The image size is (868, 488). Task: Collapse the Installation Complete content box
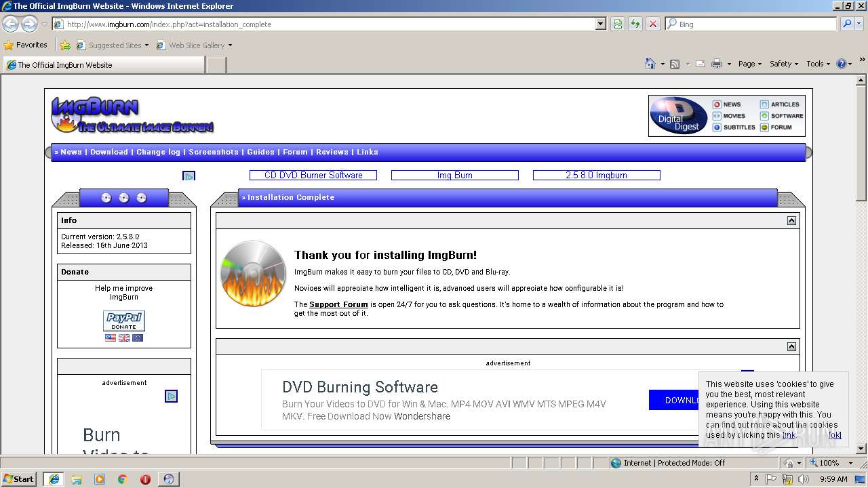(x=791, y=220)
